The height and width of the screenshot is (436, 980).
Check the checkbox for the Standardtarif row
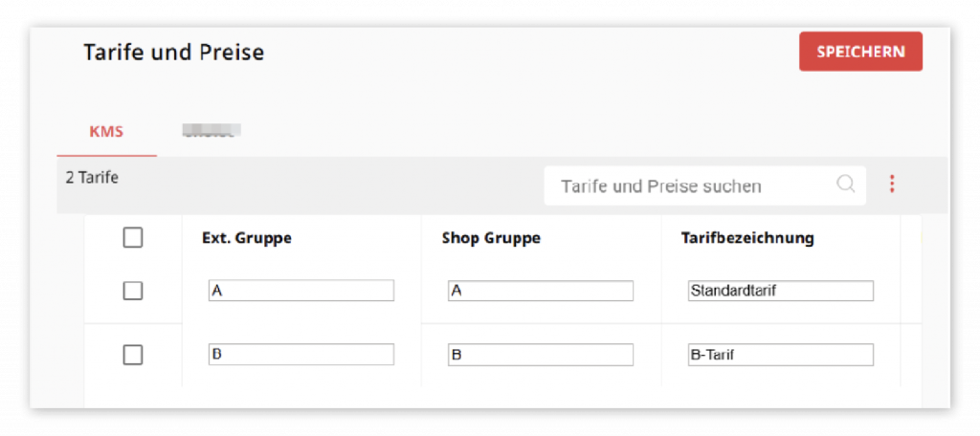pyautogui.click(x=132, y=291)
